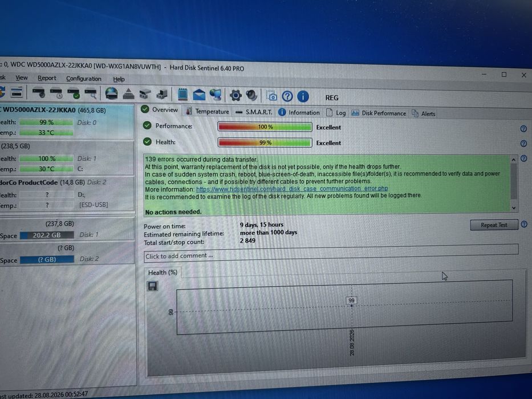Click the 'more than 1000 days' lifetime value

click(x=269, y=233)
